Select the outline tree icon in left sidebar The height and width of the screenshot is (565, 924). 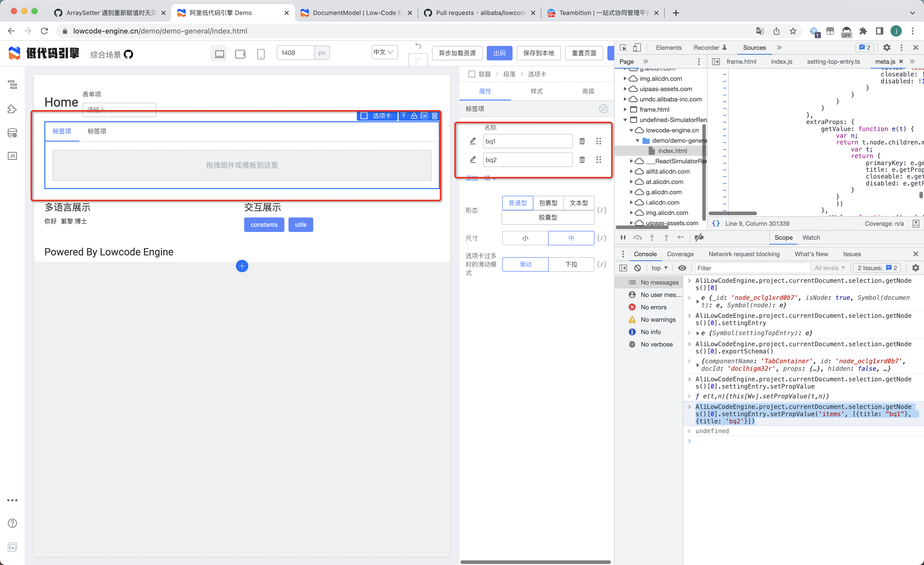coord(12,85)
